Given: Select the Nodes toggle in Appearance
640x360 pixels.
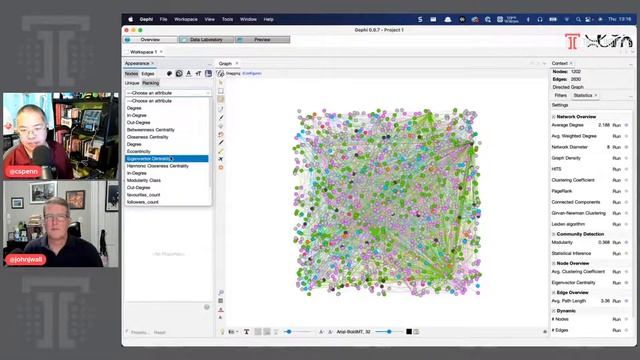Looking at the screenshot, I should [131, 74].
